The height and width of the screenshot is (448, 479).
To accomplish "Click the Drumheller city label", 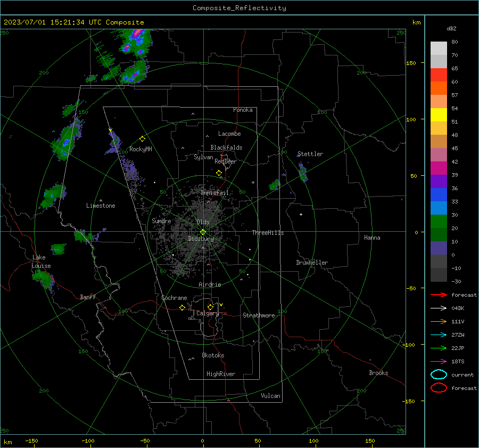I will click(x=312, y=263).
